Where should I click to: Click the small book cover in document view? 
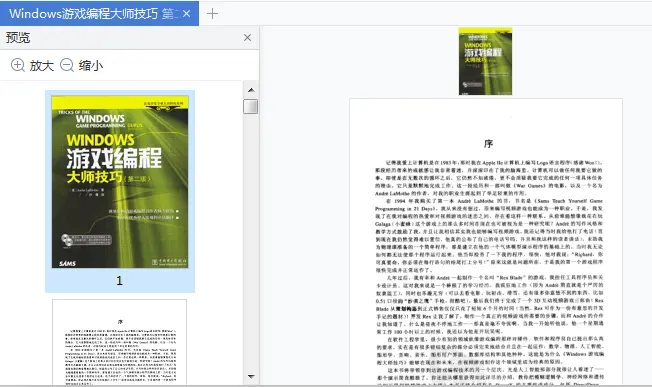coord(485,62)
